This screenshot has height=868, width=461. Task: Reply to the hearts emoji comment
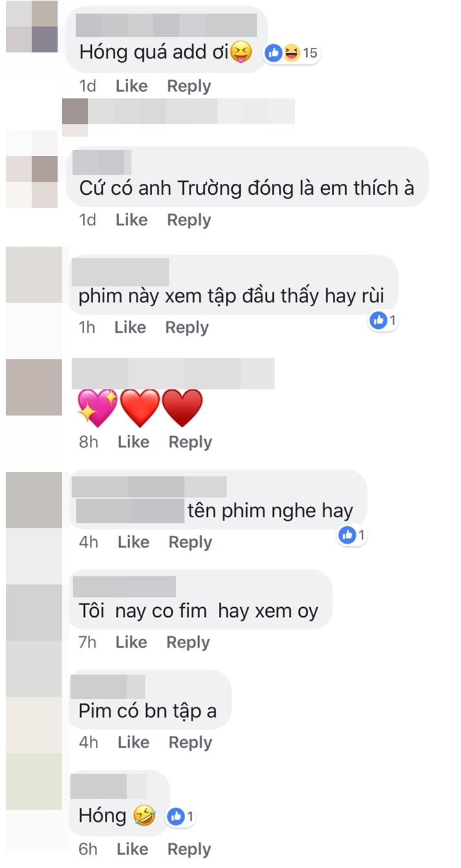click(x=190, y=442)
